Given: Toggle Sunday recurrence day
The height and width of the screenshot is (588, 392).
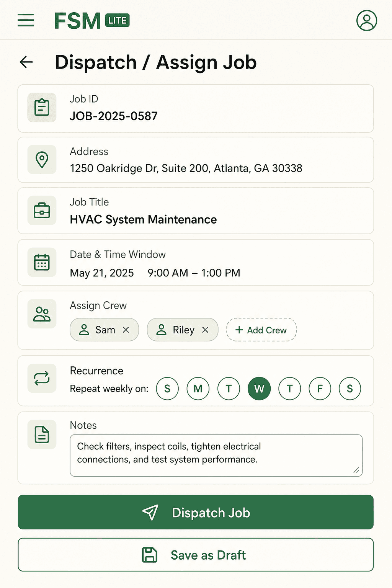Looking at the screenshot, I should 167,389.
